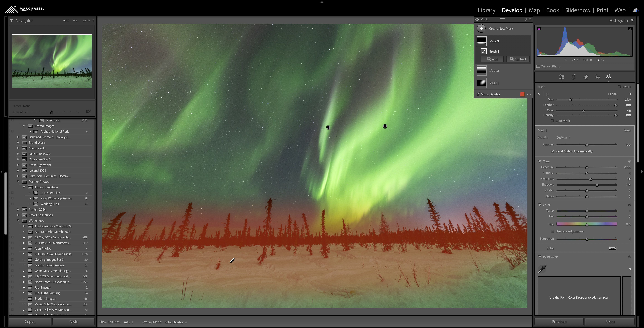The width and height of the screenshot is (644, 328).
Task: Check the Invert brush checkbox
Action: click(619, 87)
